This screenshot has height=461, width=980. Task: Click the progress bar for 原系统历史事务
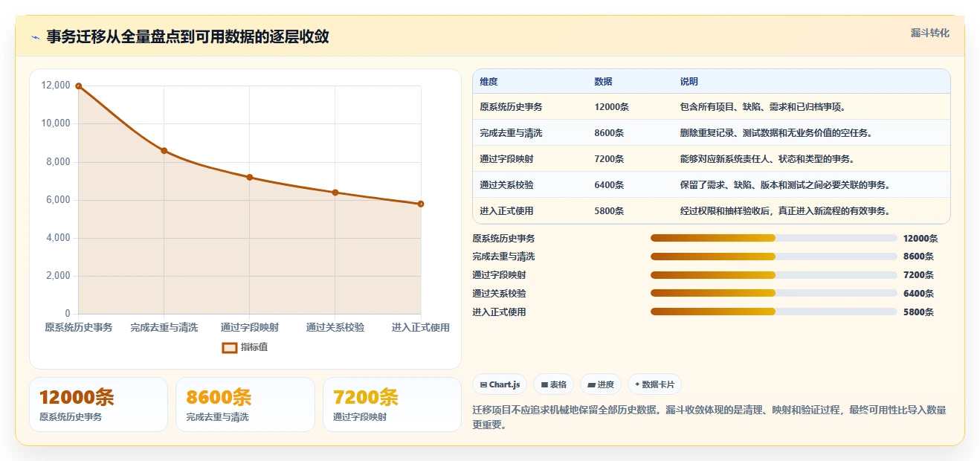pos(773,238)
